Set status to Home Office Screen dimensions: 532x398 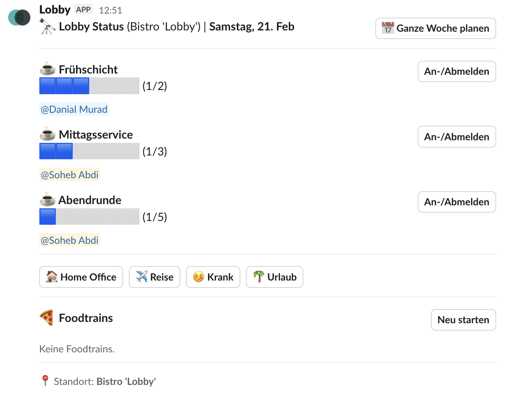[81, 277]
